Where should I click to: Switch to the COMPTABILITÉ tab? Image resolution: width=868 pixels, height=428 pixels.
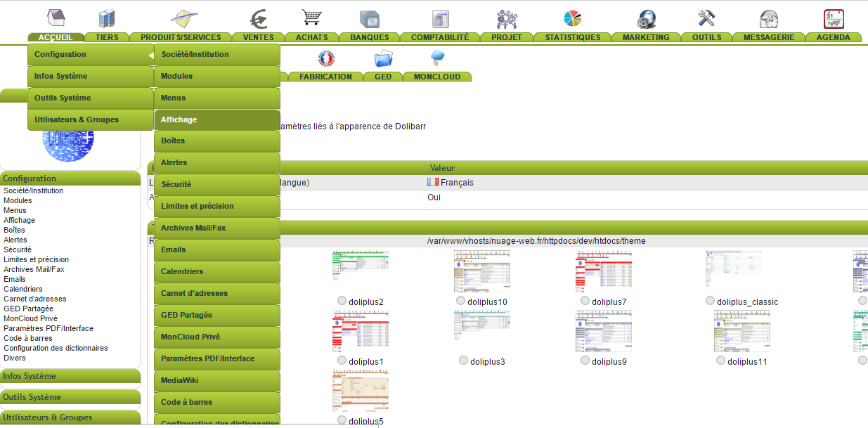pos(441,37)
